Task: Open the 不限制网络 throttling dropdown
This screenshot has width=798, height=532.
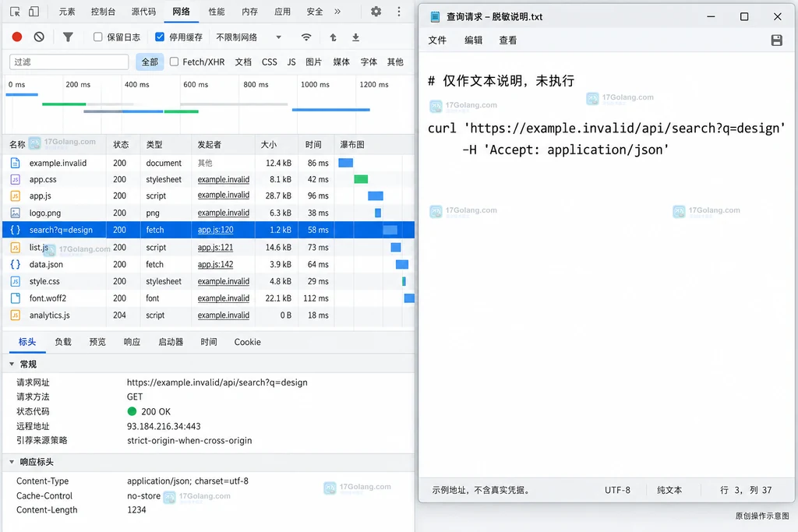Action: pyautogui.click(x=249, y=37)
